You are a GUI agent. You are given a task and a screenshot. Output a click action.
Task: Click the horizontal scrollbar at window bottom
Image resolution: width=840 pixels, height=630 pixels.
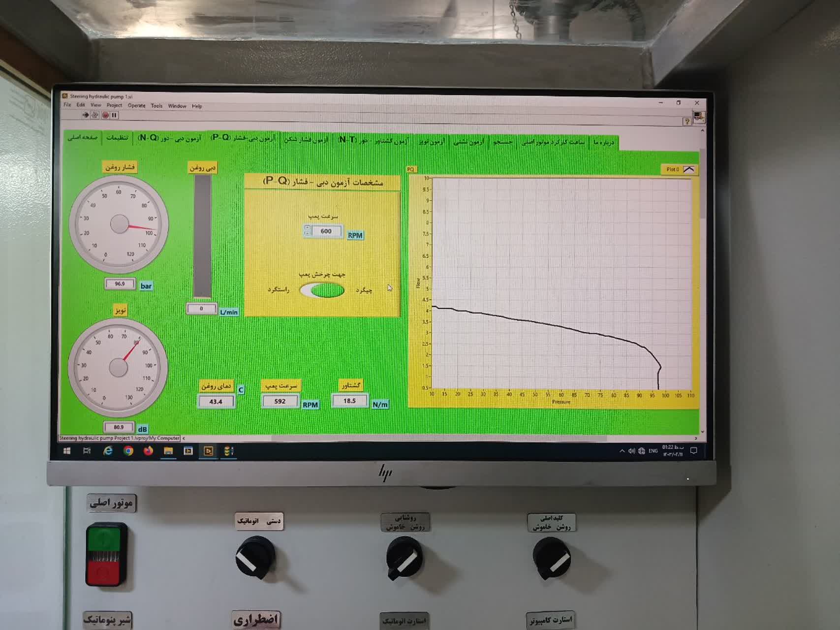click(439, 438)
